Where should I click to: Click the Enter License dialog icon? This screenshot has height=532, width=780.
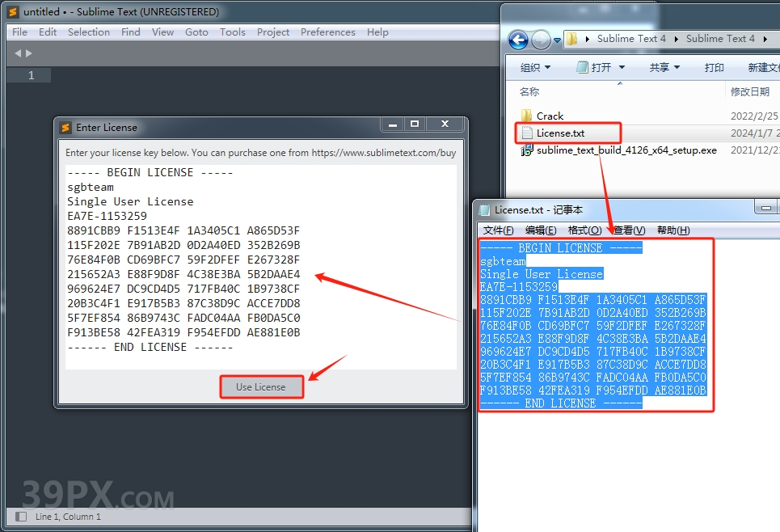click(65, 128)
